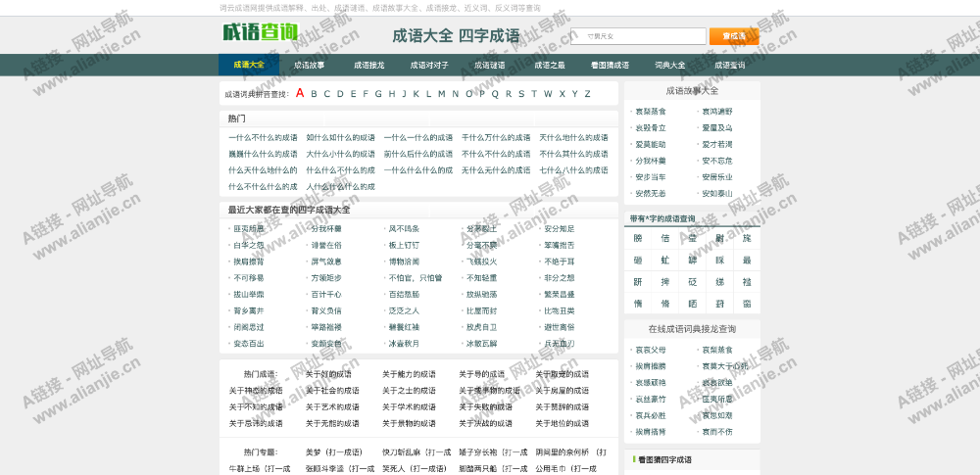Image resolution: width=980 pixels, height=475 pixels.
Task: Open 板上钉钉 idiom entry
Action: pyautogui.click(x=404, y=245)
